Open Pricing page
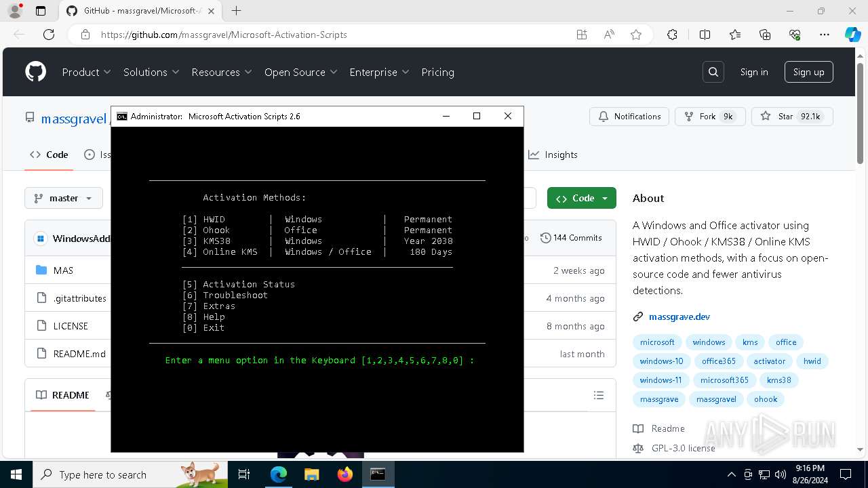The image size is (868, 488). pyautogui.click(x=437, y=72)
